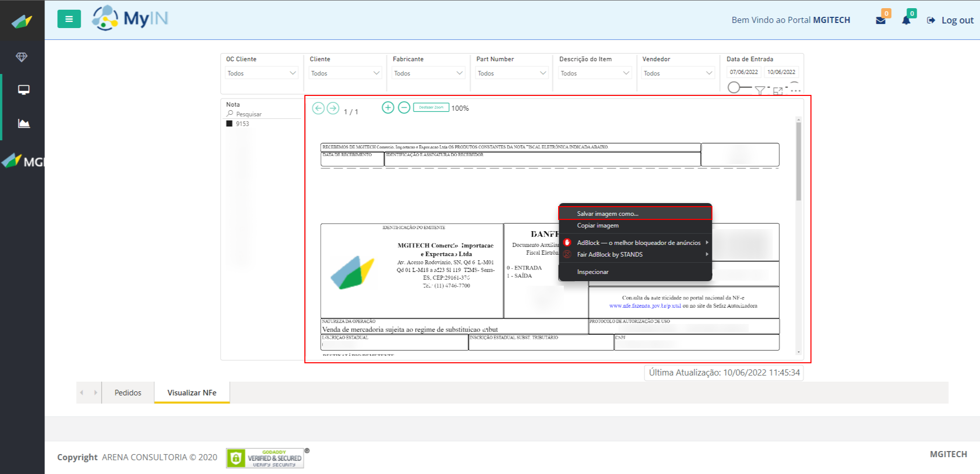The height and width of the screenshot is (474, 980).
Task: Open the mail envelope notifications
Action: pos(880,20)
